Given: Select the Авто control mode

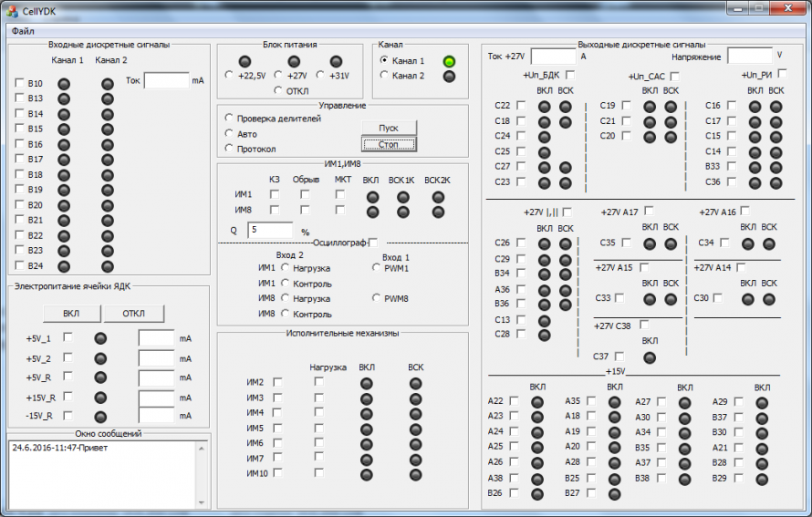Looking at the screenshot, I should click(x=229, y=133).
